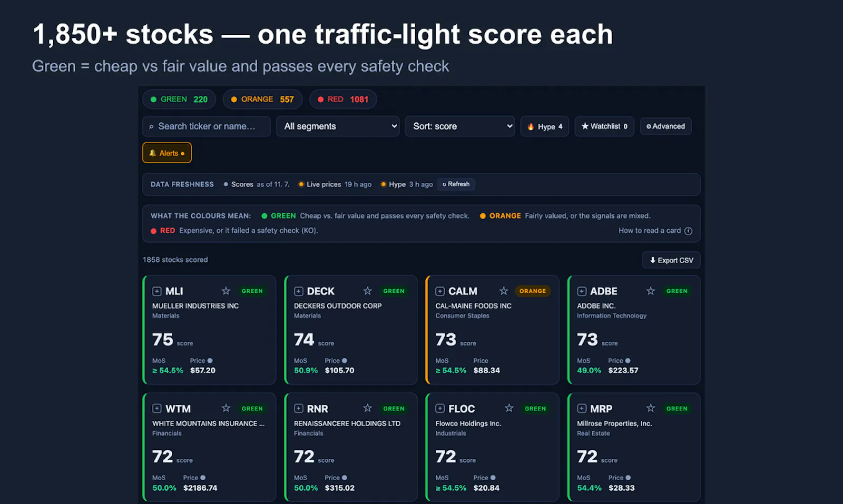
Task: Open How to read a card
Action: pos(650,231)
